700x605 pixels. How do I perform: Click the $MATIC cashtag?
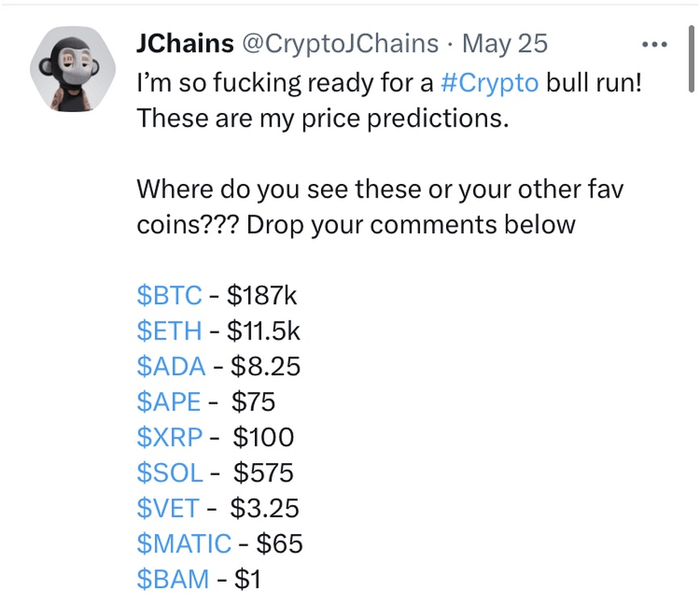[184, 544]
